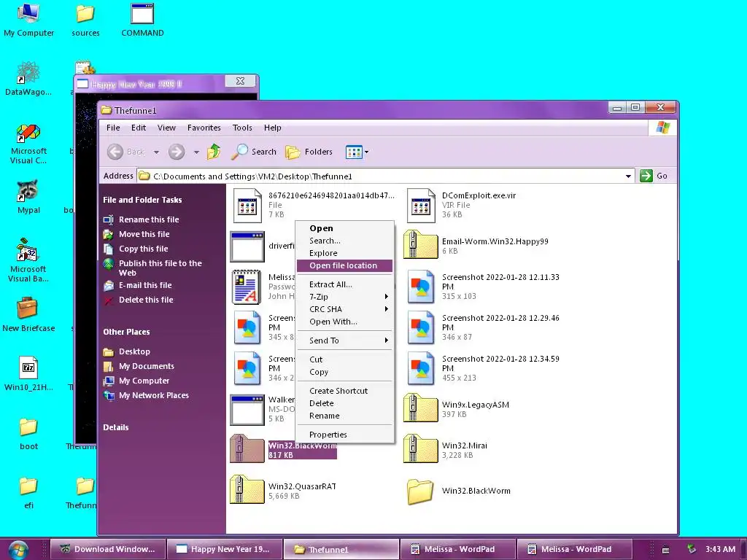The width and height of the screenshot is (747, 560).
Task: Choose Delete in the context menu
Action: coord(344,402)
